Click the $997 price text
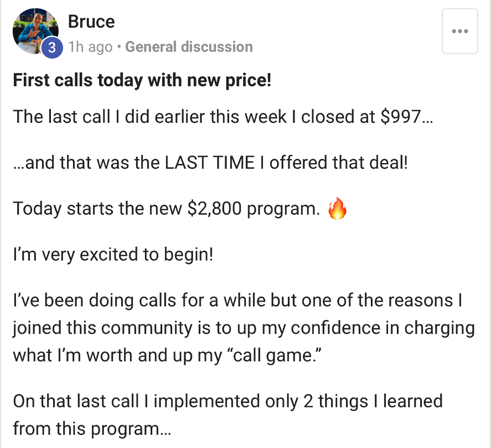This screenshot has height=448, width=491. click(401, 117)
